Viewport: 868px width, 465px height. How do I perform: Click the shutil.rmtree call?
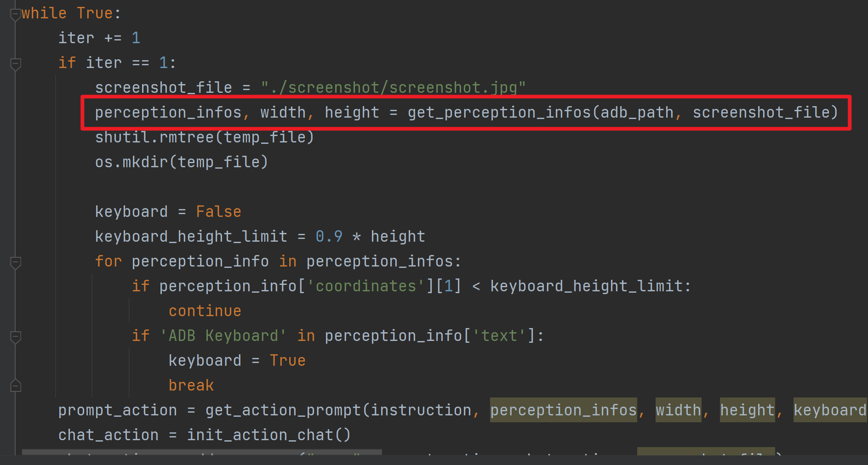tap(205, 137)
